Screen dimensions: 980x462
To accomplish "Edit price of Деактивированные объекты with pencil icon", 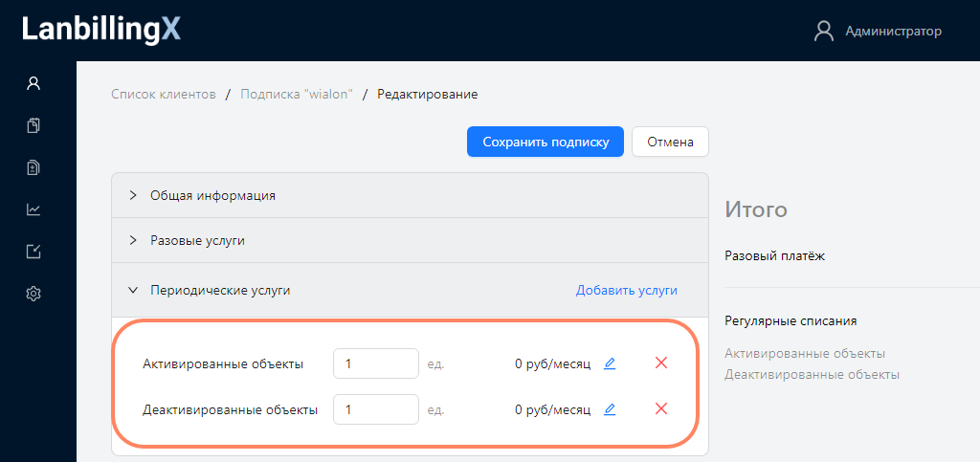I will [x=610, y=409].
